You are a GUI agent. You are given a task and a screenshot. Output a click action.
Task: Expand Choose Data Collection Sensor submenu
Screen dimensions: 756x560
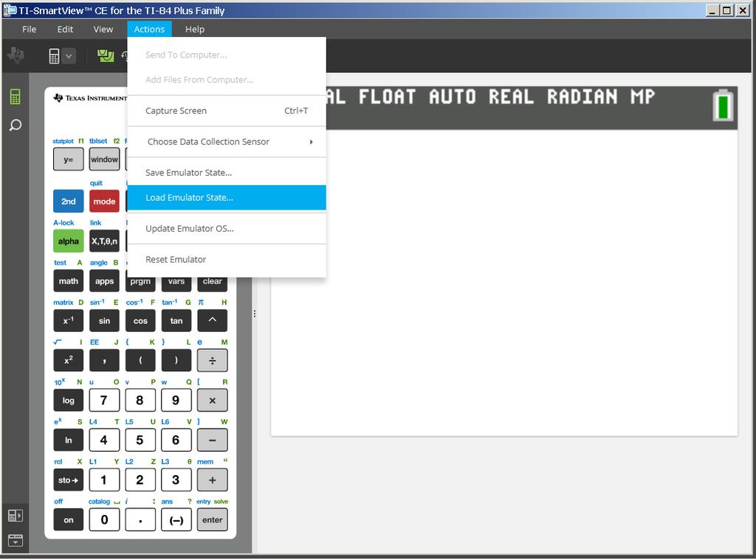click(227, 142)
